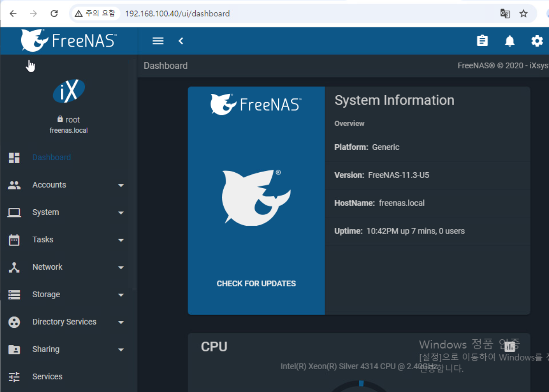Viewport: 549px width, 392px height.
Task: Click the FreeNAS copyright 2020 text
Action: (x=503, y=66)
